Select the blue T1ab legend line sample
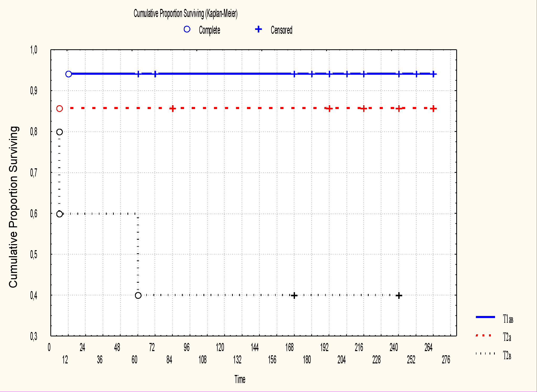Screen dimensions: 537x392 (x=485, y=317)
